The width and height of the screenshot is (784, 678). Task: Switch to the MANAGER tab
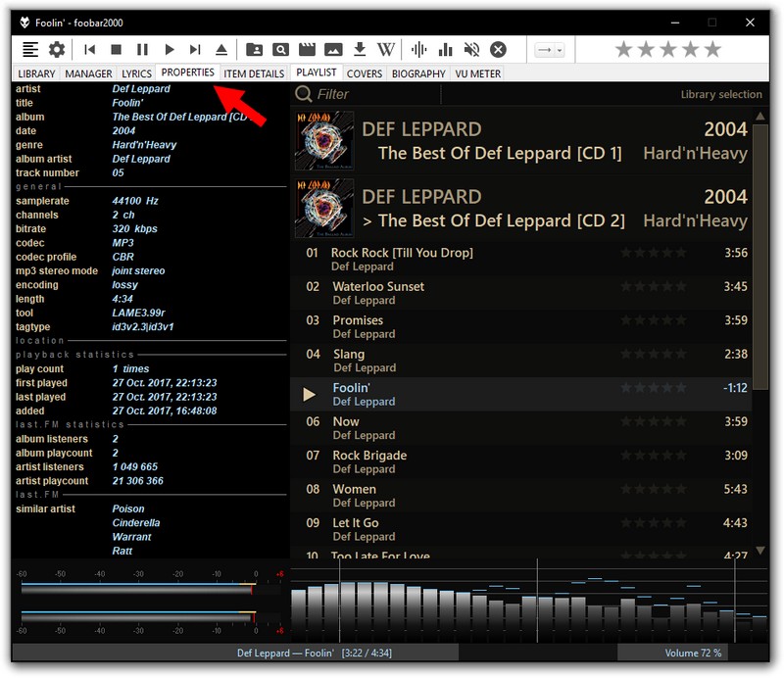pyautogui.click(x=88, y=74)
